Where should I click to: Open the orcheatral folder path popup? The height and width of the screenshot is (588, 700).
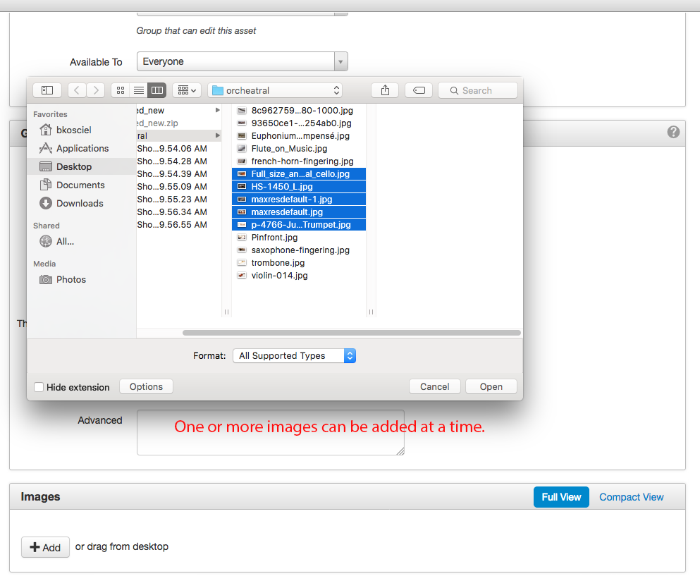(x=275, y=91)
